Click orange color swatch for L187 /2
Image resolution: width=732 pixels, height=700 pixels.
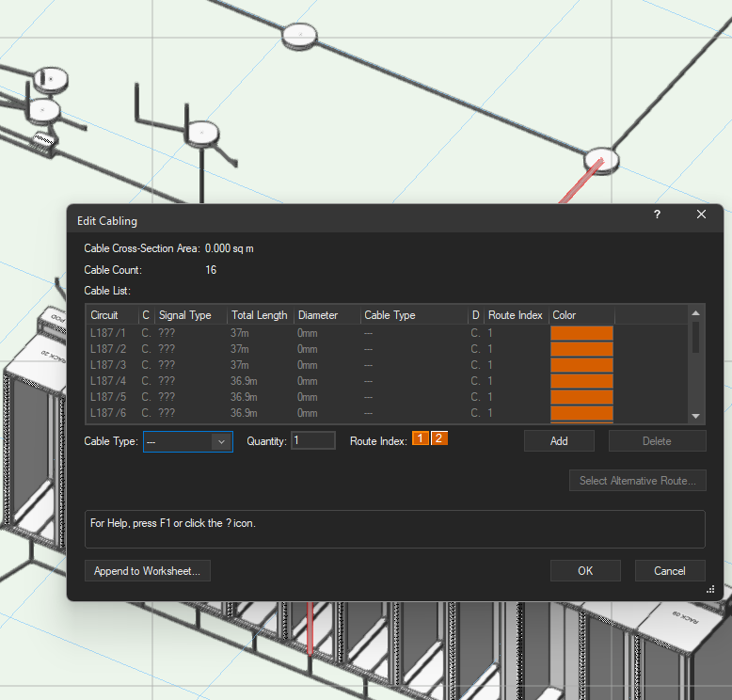[x=581, y=349]
